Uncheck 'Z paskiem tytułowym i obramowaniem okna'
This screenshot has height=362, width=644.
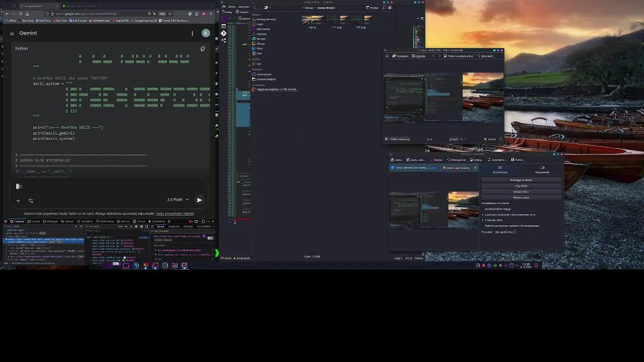point(508,215)
